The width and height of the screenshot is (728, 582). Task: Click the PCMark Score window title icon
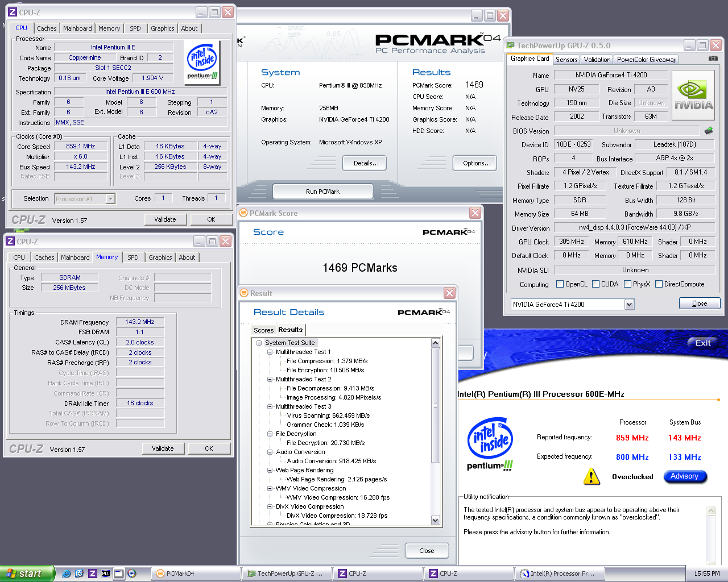point(243,213)
